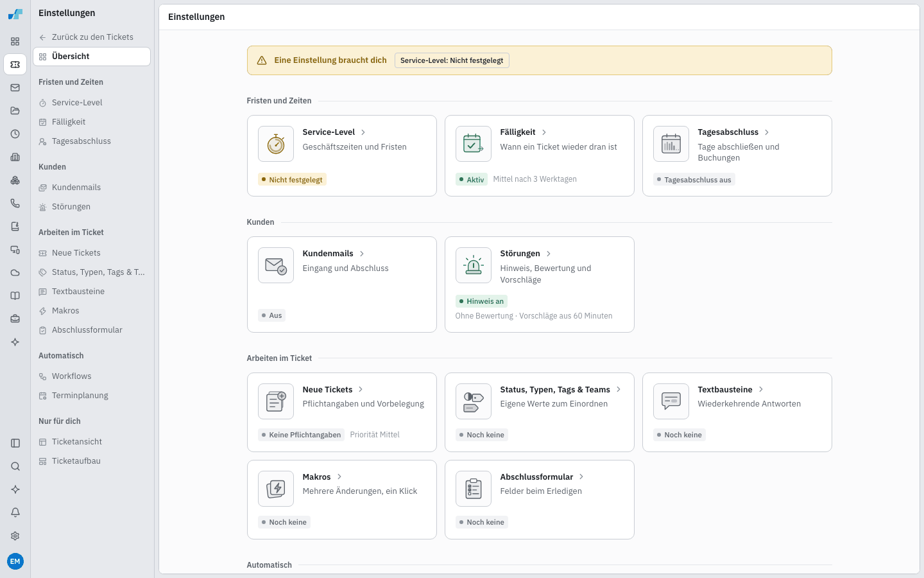Click the EM user avatar

pos(15,561)
